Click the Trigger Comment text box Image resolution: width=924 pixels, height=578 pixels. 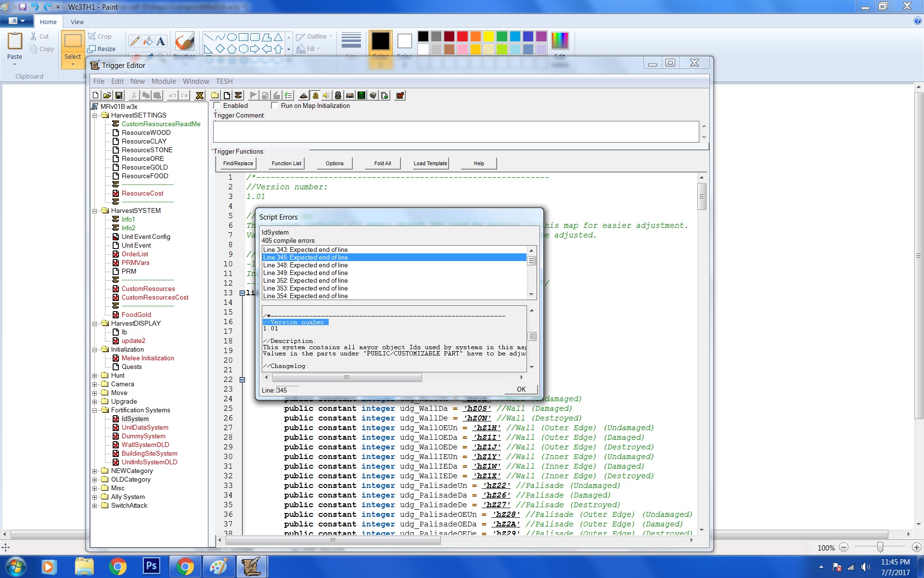pos(456,131)
